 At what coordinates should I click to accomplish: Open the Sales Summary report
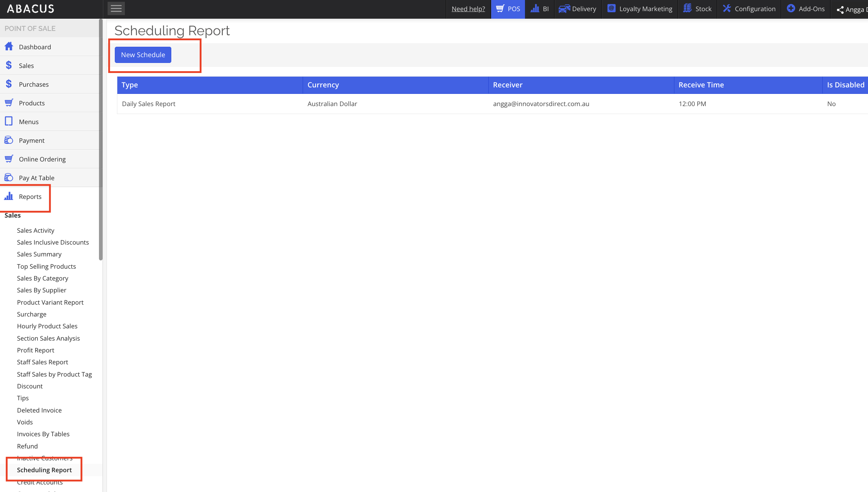tap(39, 254)
